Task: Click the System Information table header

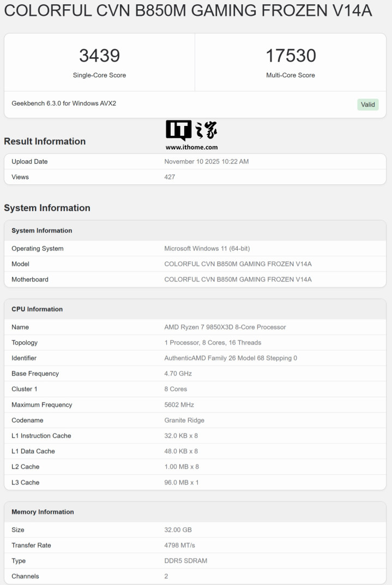Action: pos(195,231)
